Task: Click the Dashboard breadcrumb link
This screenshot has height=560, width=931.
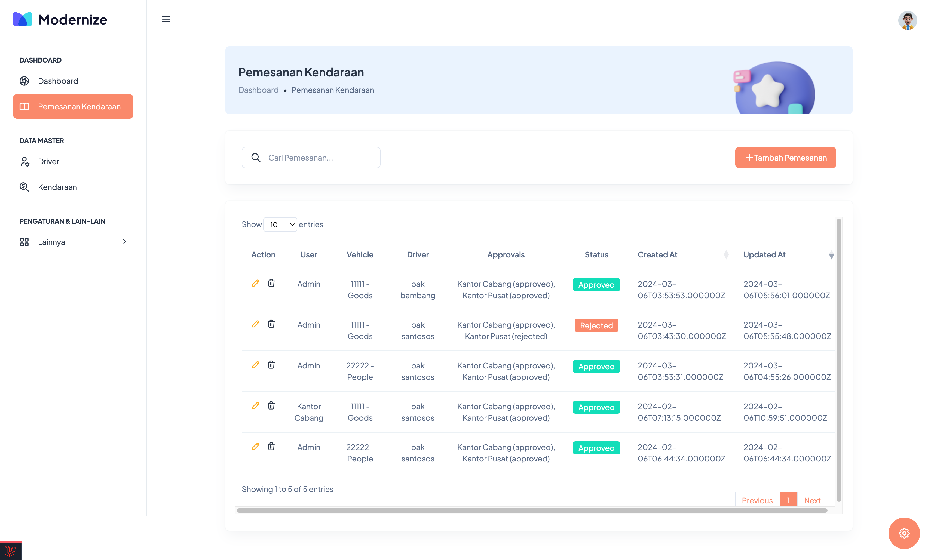Action: pyautogui.click(x=258, y=90)
